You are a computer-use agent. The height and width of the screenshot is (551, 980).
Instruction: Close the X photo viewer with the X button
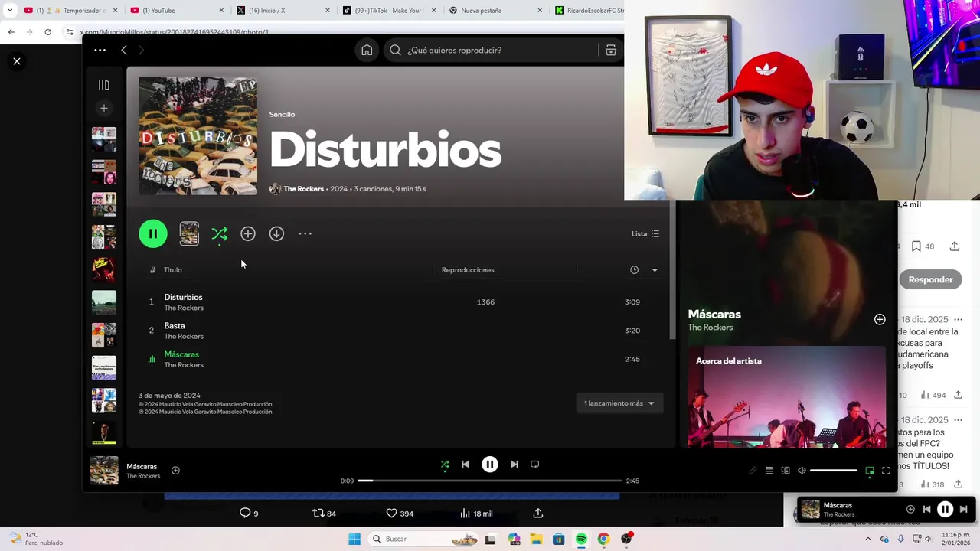coord(17,61)
